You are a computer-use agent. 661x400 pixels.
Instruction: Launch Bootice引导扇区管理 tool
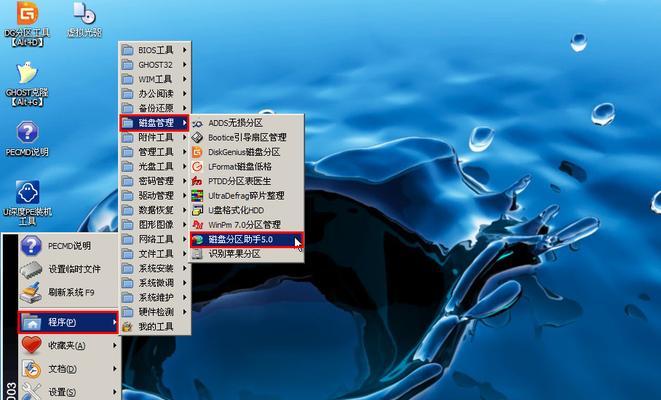246,137
